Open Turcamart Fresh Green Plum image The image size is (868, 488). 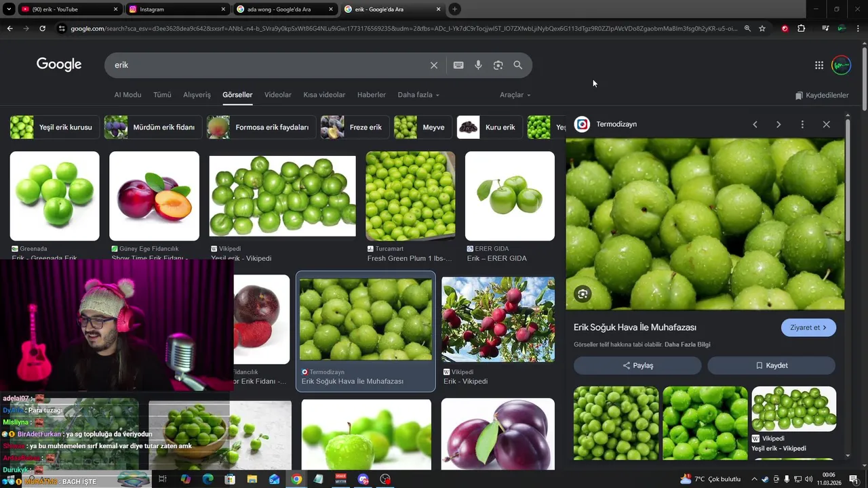410,196
